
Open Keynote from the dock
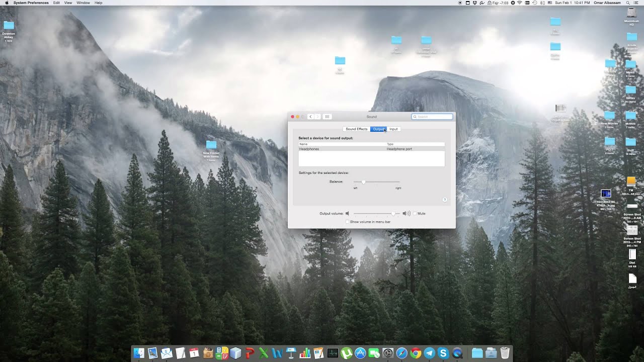coord(291,353)
